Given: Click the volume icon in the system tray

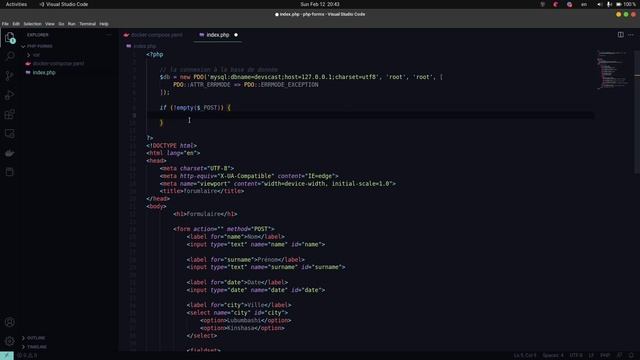Looking at the screenshot, I should [599, 4].
